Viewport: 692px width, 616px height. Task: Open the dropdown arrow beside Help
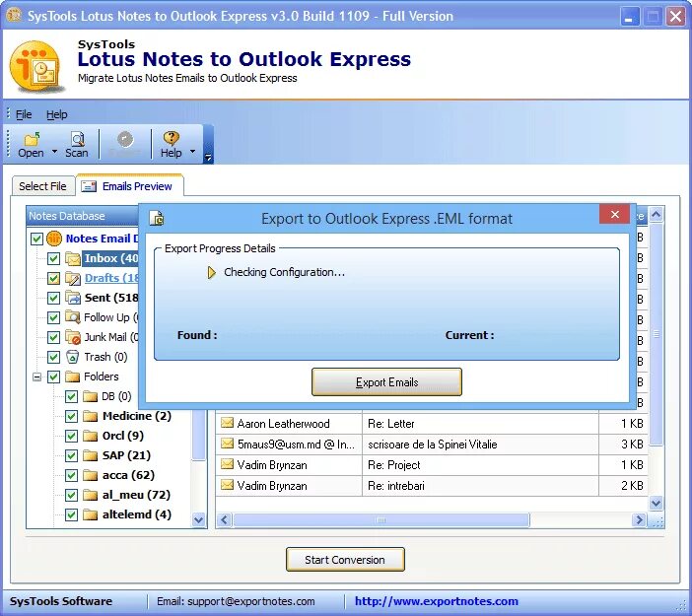(193, 152)
